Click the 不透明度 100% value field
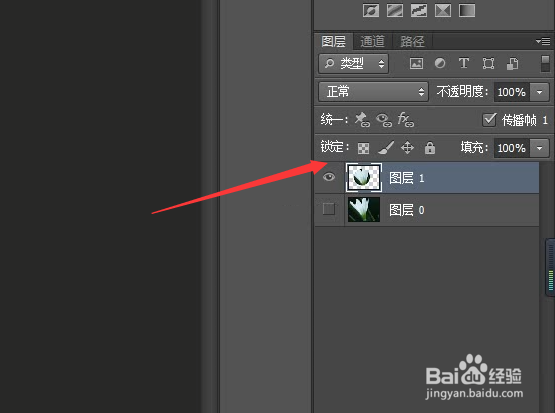 (512, 92)
